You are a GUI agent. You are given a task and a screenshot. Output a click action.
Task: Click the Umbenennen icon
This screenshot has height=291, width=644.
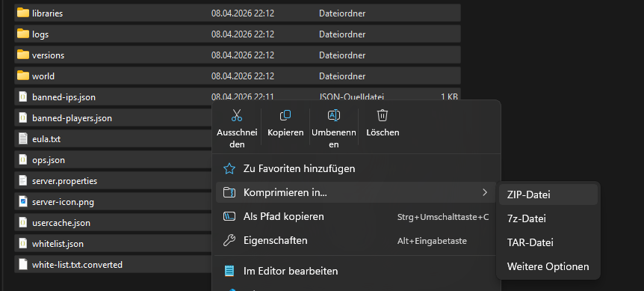(333, 115)
